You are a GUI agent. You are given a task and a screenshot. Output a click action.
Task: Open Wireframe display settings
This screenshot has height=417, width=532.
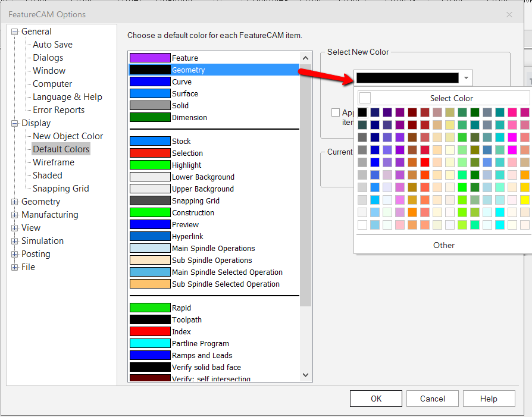[54, 162]
